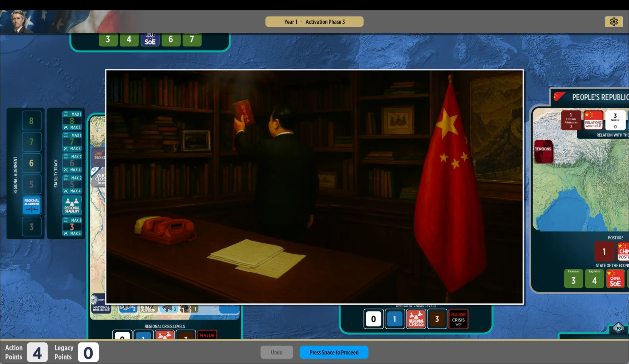Screen dimensions: 629x364
Task: Select space 6 on the EU economy track
Action: (171, 39)
